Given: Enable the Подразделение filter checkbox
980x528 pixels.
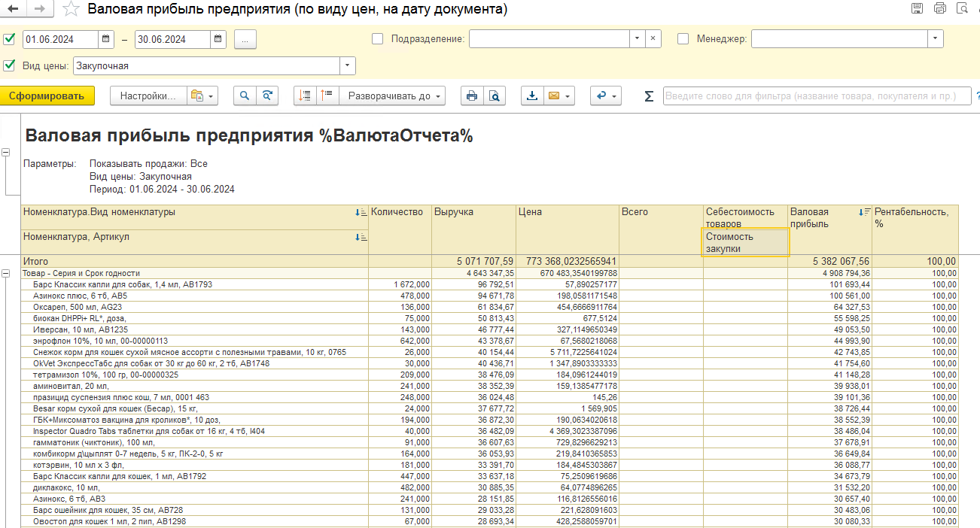Looking at the screenshot, I should [x=378, y=39].
